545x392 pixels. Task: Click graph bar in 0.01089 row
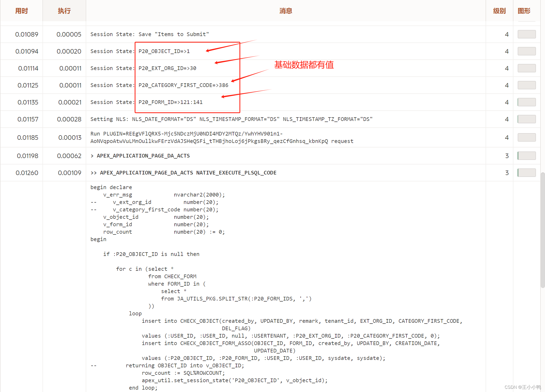coord(527,34)
